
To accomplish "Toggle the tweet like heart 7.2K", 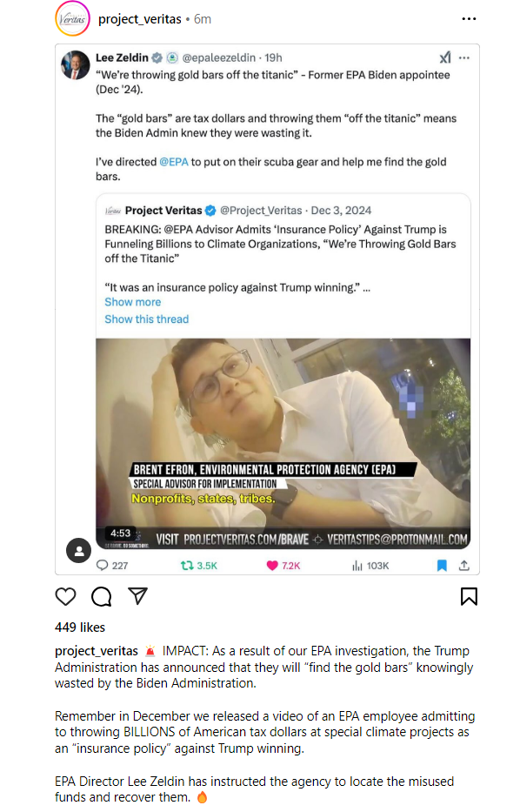I will [x=272, y=566].
